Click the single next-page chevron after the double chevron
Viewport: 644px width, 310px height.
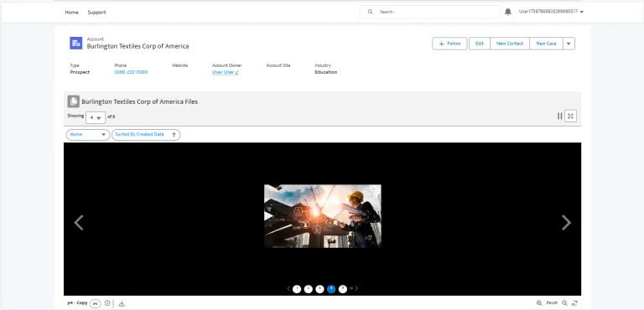356,289
